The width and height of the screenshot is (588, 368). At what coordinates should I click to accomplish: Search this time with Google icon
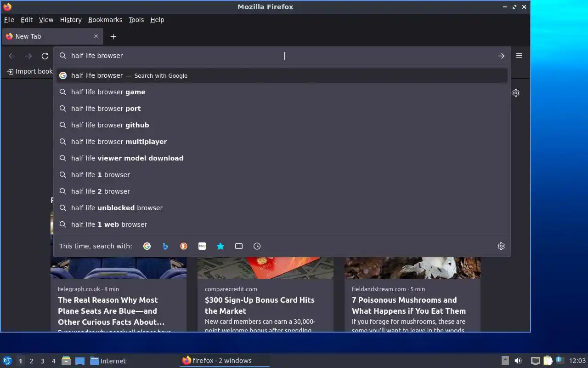point(147,246)
